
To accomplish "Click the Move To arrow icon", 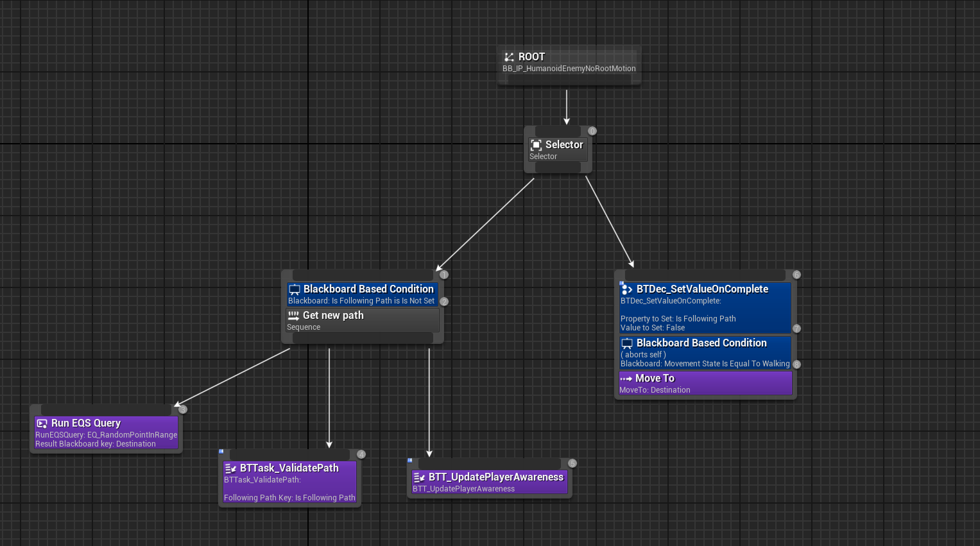I will [626, 379].
